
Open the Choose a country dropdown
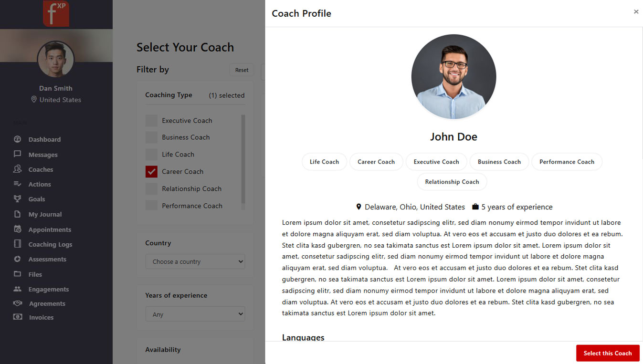195,261
